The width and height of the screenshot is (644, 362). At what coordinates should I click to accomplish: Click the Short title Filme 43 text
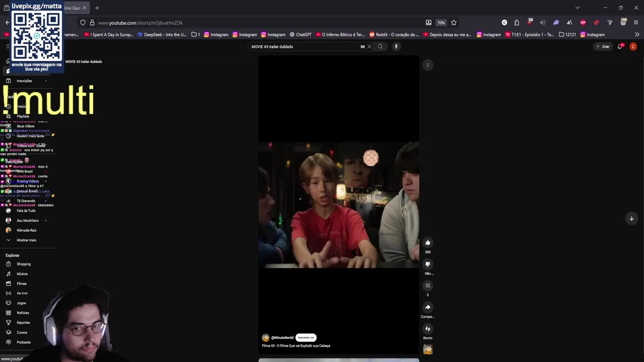click(x=296, y=346)
